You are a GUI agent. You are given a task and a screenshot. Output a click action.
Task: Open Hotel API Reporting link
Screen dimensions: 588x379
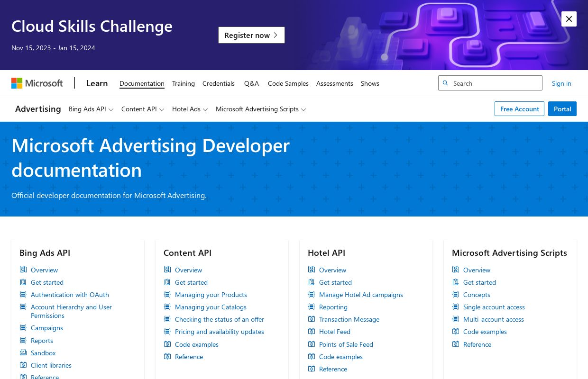click(333, 307)
